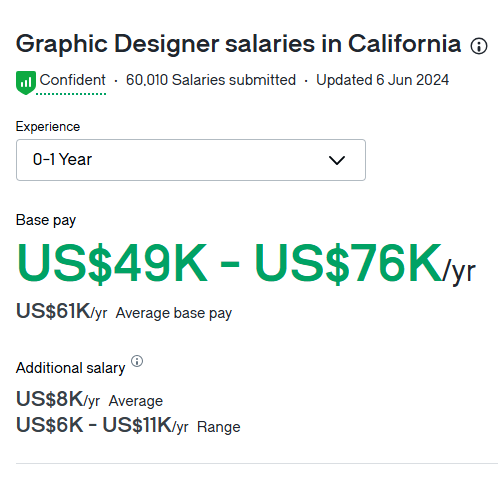
Task: Click the Average caption next to US$8K/yr
Action: (x=136, y=401)
